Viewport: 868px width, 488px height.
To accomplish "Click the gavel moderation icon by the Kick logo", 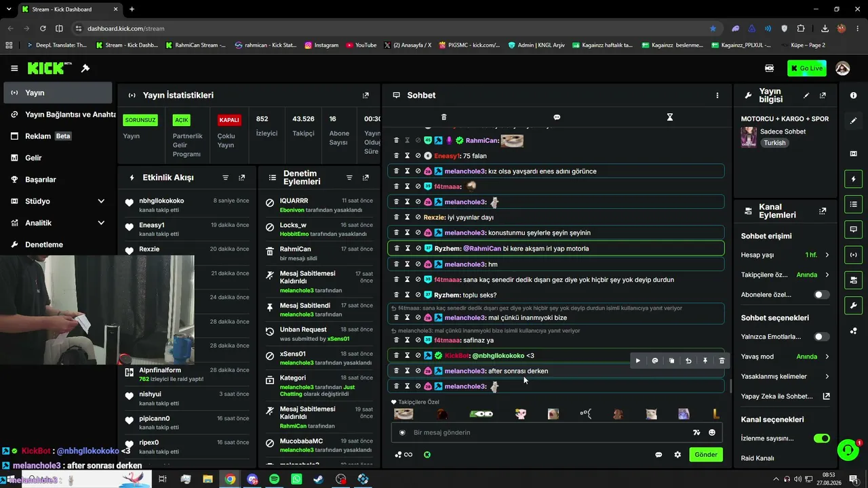I will [85, 68].
